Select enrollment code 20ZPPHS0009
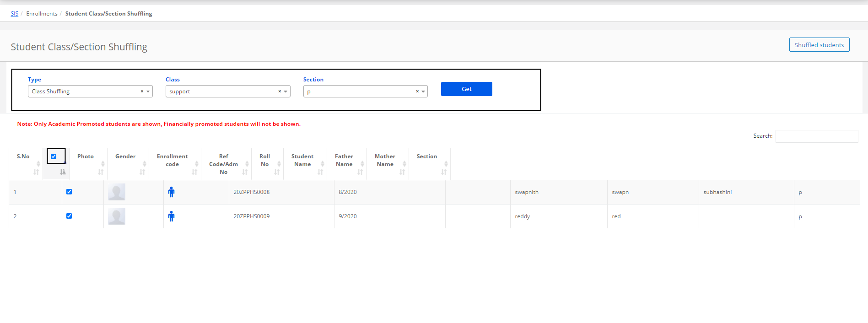This screenshot has height=323, width=868. (x=252, y=216)
